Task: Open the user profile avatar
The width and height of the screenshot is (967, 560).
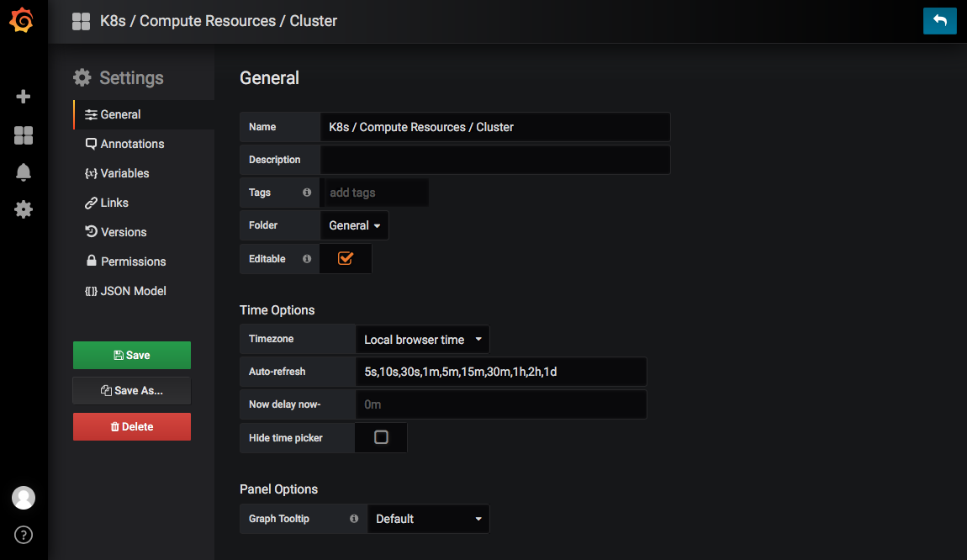Action: 24,498
